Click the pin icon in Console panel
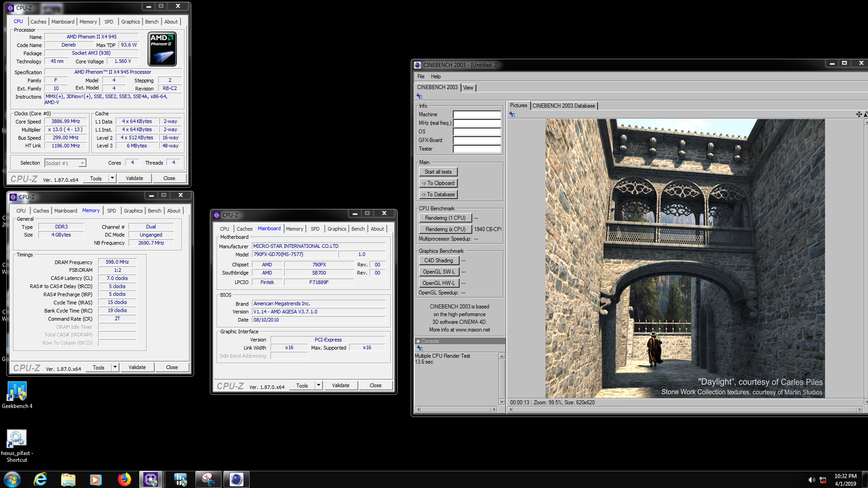The height and width of the screenshot is (488, 868). tap(420, 348)
